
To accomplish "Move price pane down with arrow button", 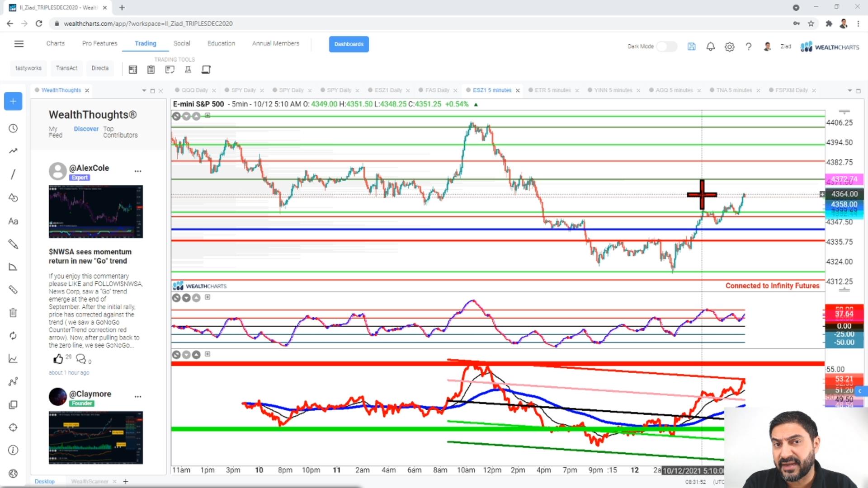I will 186,116.
